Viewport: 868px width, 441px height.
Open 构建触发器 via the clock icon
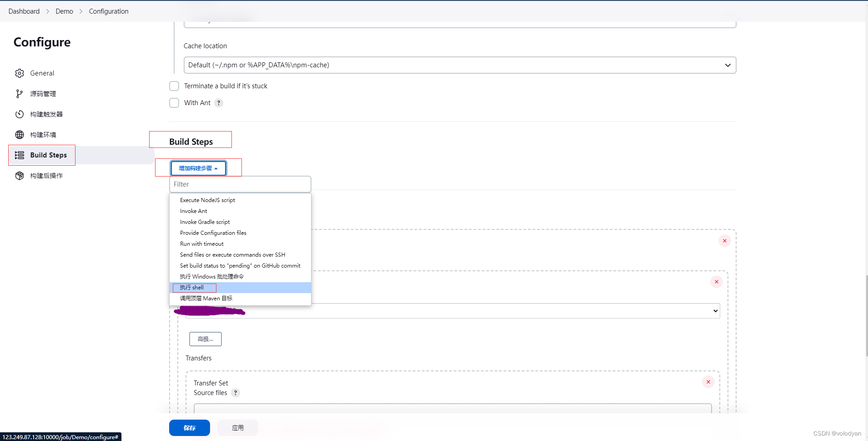(x=20, y=114)
